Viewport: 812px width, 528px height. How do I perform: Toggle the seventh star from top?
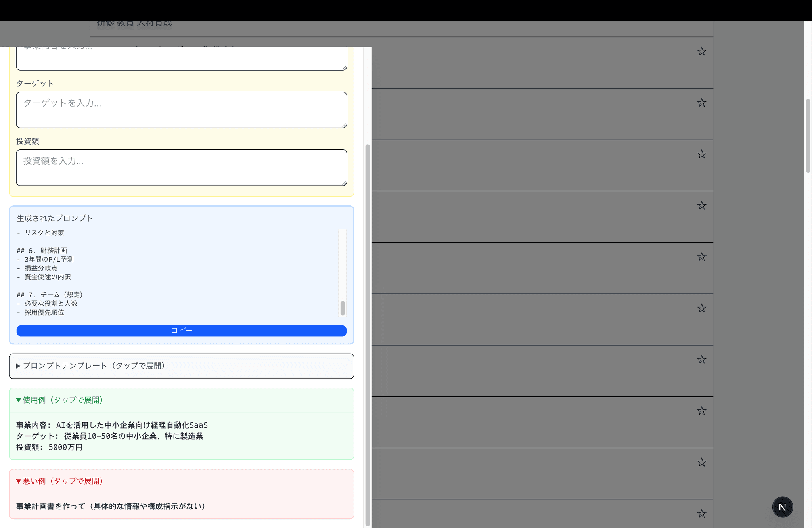click(x=701, y=360)
